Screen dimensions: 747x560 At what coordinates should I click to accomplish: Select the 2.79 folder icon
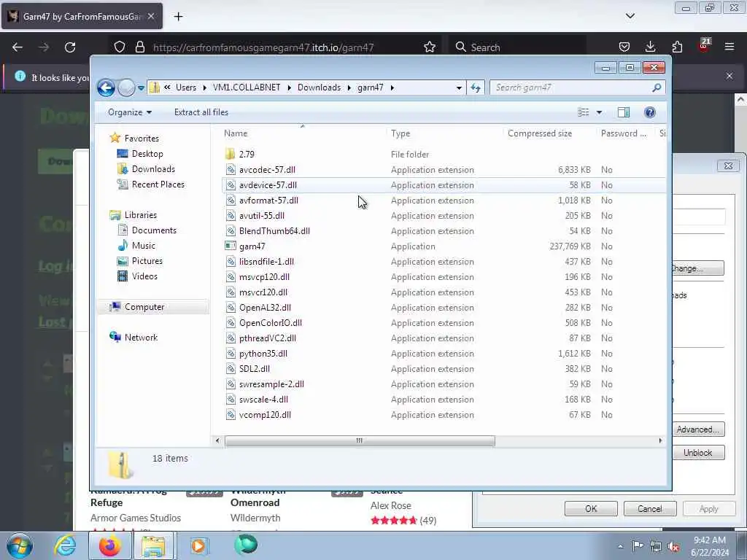coord(230,155)
